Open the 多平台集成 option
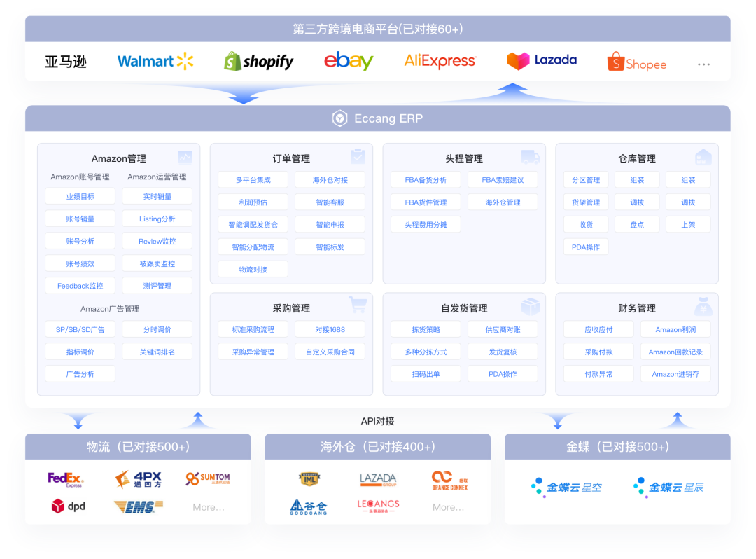Screen dimensions: 756x559 (x=253, y=180)
